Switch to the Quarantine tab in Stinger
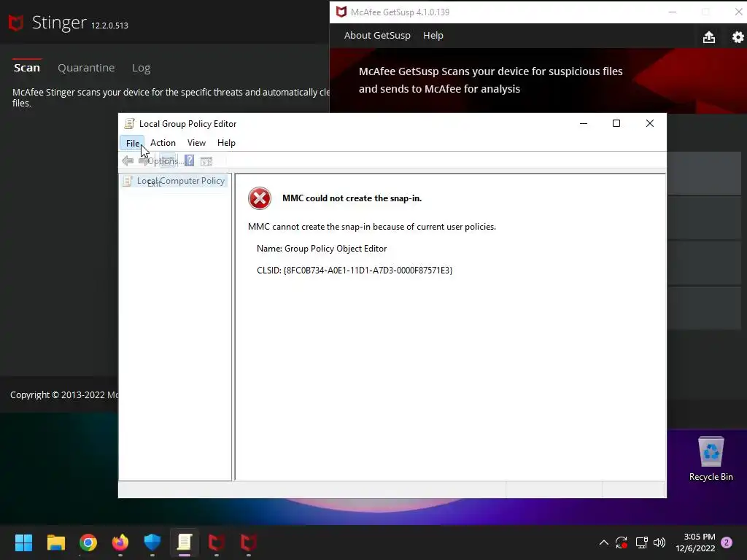The height and width of the screenshot is (560, 747). pyautogui.click(x=86, y=68)
